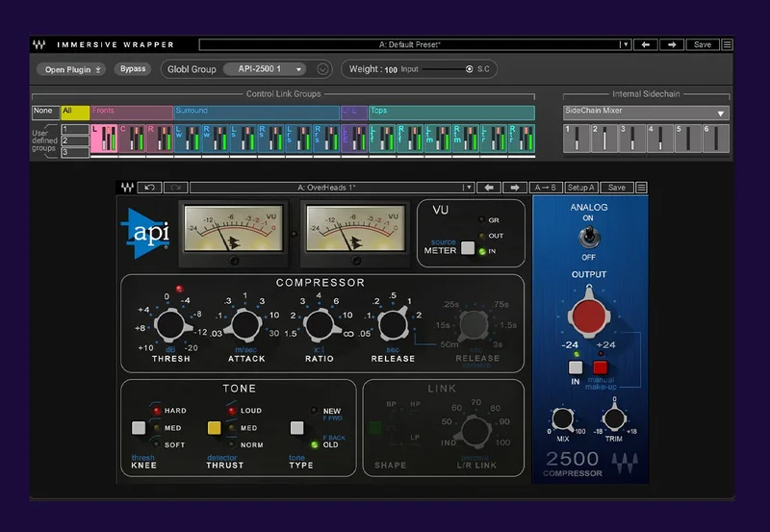This screenshot has width=770, height=532.
Task: Switch using the Setup A button
Action: coord(581,188)
